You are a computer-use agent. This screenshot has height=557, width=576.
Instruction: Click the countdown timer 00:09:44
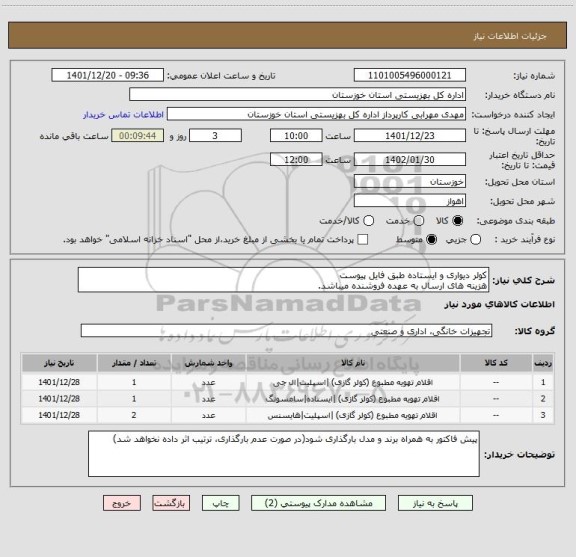click(x=138, y=136)
